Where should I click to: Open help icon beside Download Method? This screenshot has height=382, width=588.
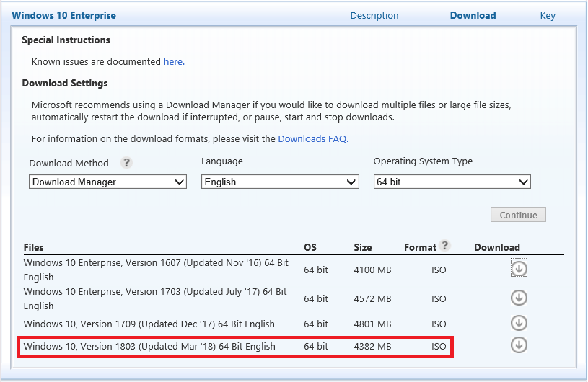coord(126,163)
